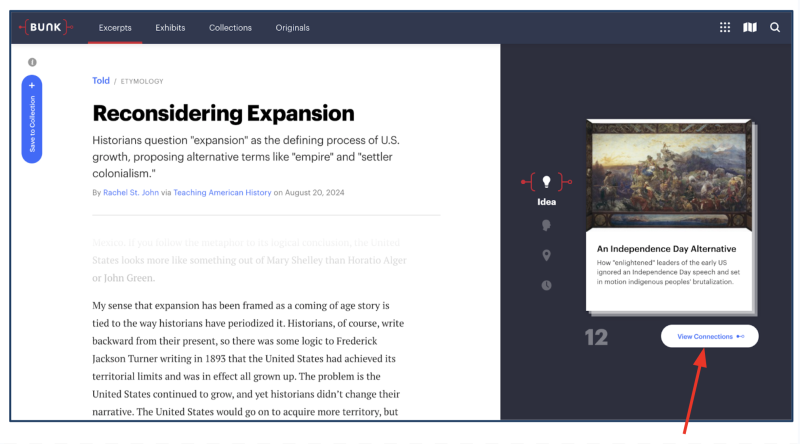This screenshot has height=444, width=800.
Task: Select the time clock connection icon
Action: [x=546, y=286]
